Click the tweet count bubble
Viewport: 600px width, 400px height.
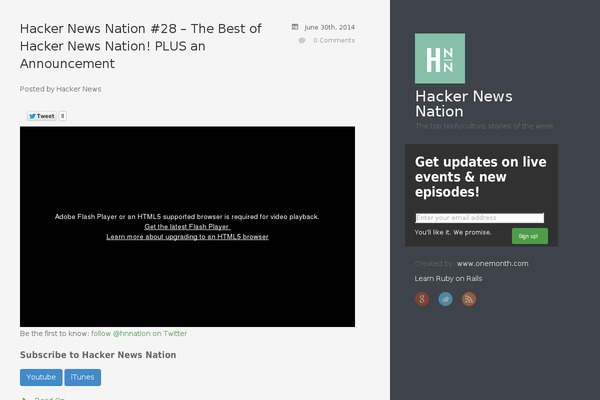[x=62, y=116]
